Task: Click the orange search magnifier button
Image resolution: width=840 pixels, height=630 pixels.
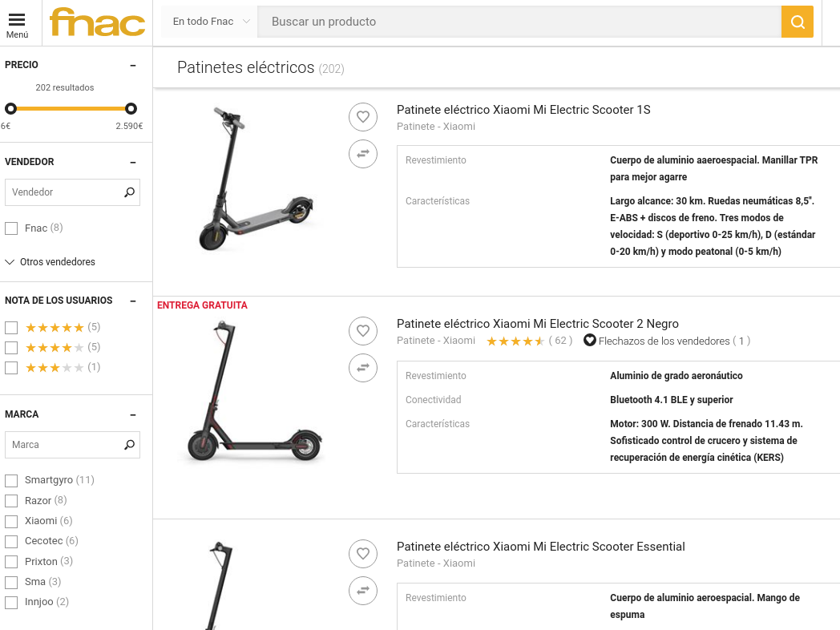Action: 797,22
